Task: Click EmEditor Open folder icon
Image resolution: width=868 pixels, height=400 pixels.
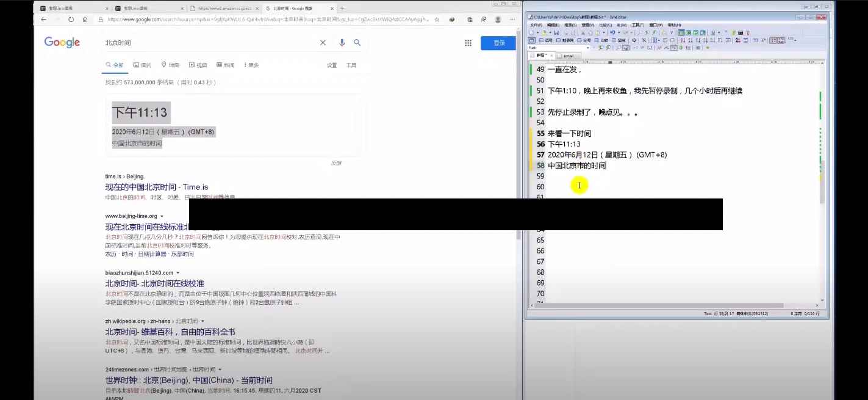Action: point(543,32)
